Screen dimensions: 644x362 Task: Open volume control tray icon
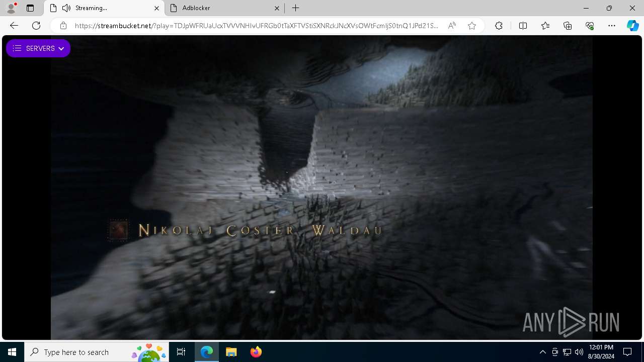point(579,352)
